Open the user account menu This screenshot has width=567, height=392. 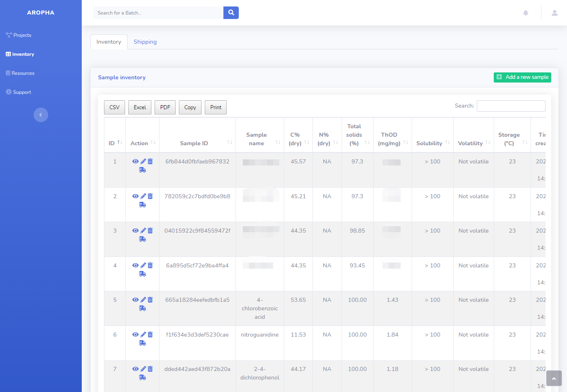pyautogui.click(x=554, y=13)
